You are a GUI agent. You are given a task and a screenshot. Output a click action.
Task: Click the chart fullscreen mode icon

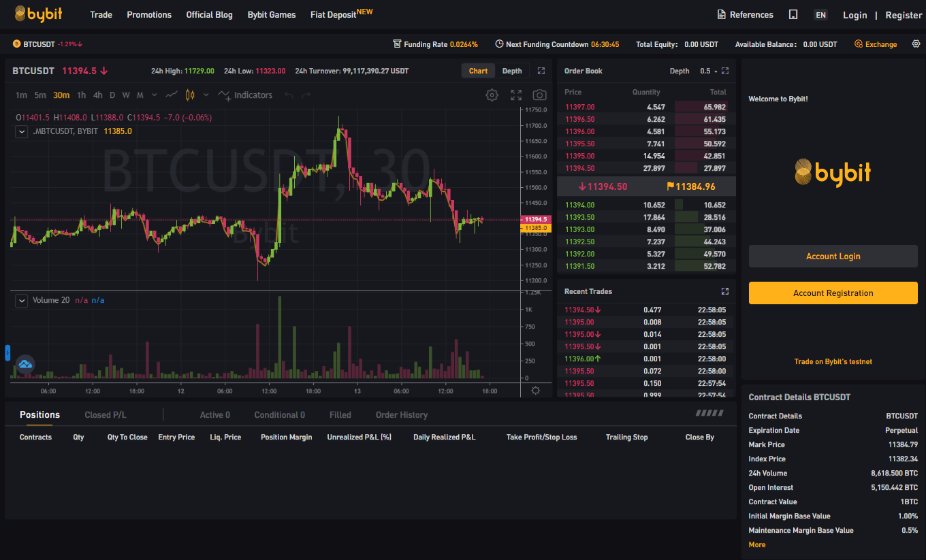[516, 95]
